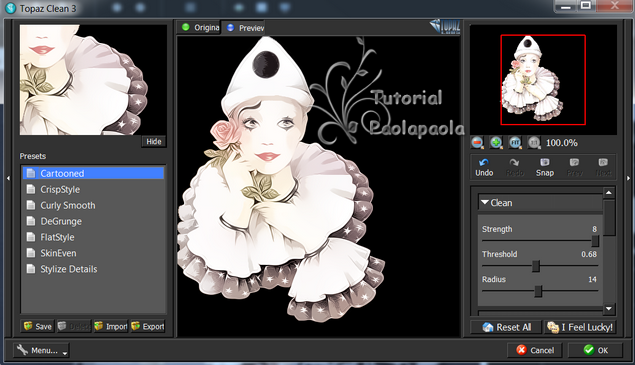Click the Topaz Clean 3 title bar icon

(x=11, y=8)
